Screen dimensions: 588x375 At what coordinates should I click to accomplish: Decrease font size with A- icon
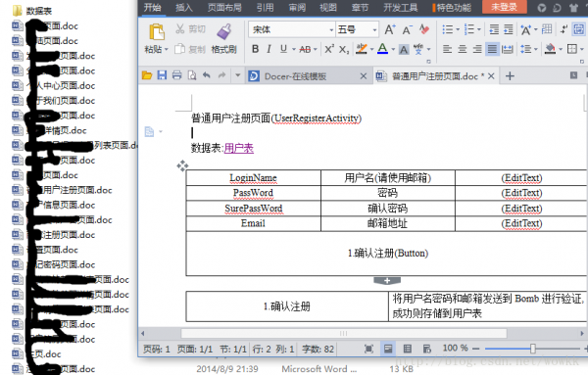coord(407,29)
